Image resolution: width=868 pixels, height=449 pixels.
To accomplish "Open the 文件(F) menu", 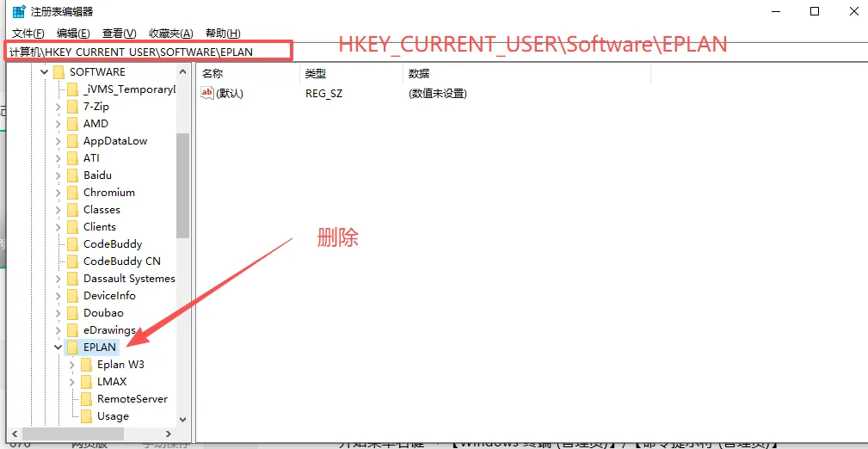I will (x=28, y=34).
